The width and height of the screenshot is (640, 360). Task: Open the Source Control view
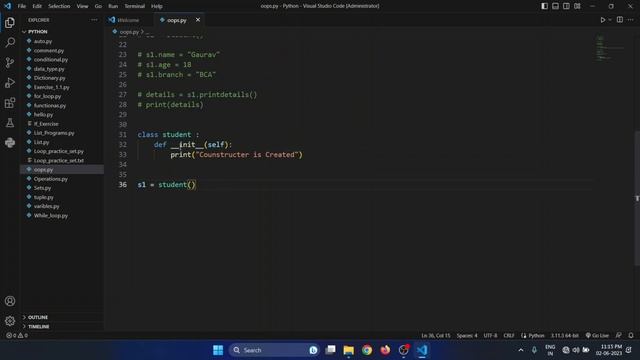(10, 62)
